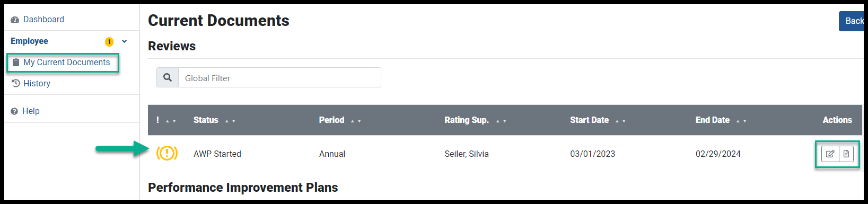Click the yellow exclamation alert icon

pos(167,154)
